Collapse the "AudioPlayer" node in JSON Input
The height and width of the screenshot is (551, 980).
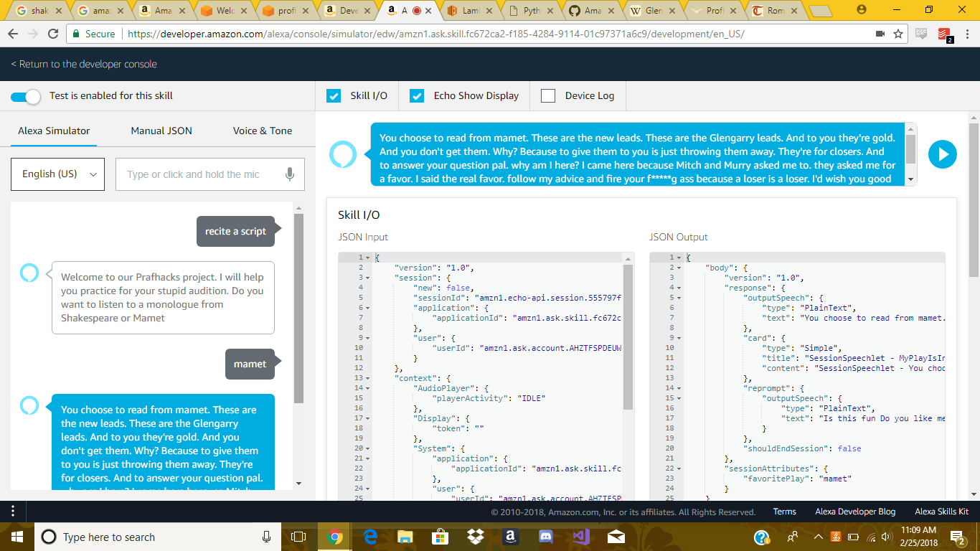pyautogui.click(x=367, y=388)
